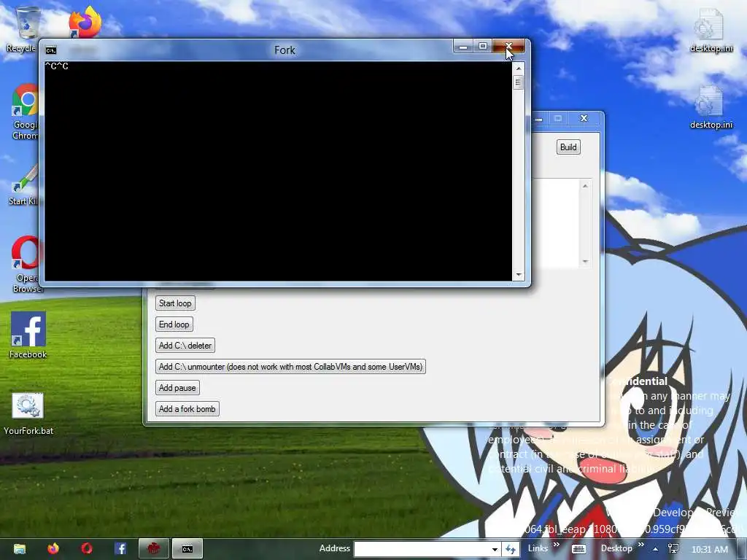Open the clock showing 10:31 AM

pos(710,549)
